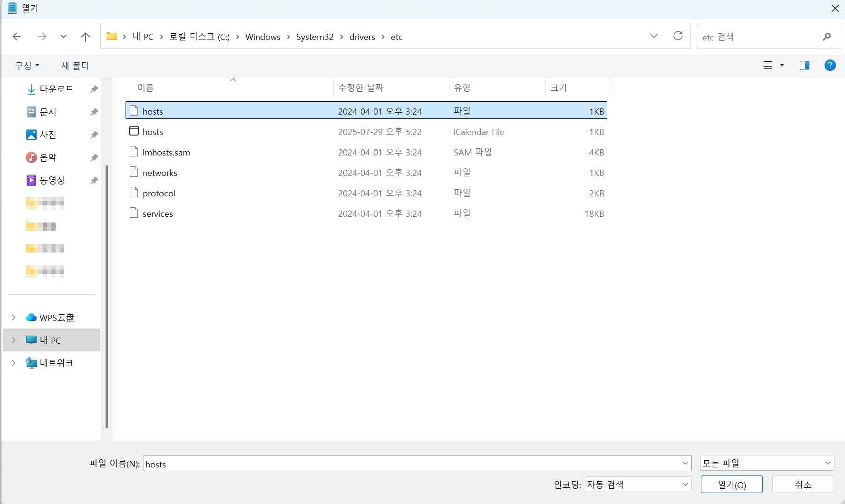
Task: Expand 내 PC tree node
Action: tap(14, 340)
